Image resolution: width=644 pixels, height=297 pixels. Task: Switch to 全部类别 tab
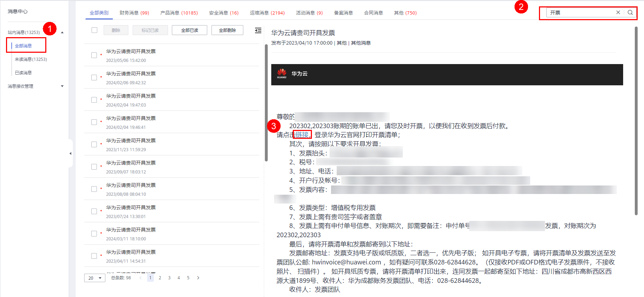(x=99, y=13)
